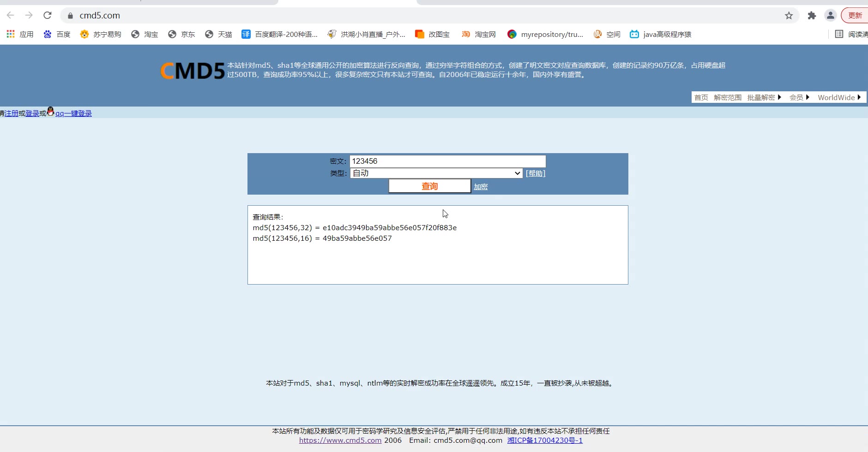Open the 空间 bookmark

coord(607,34)
